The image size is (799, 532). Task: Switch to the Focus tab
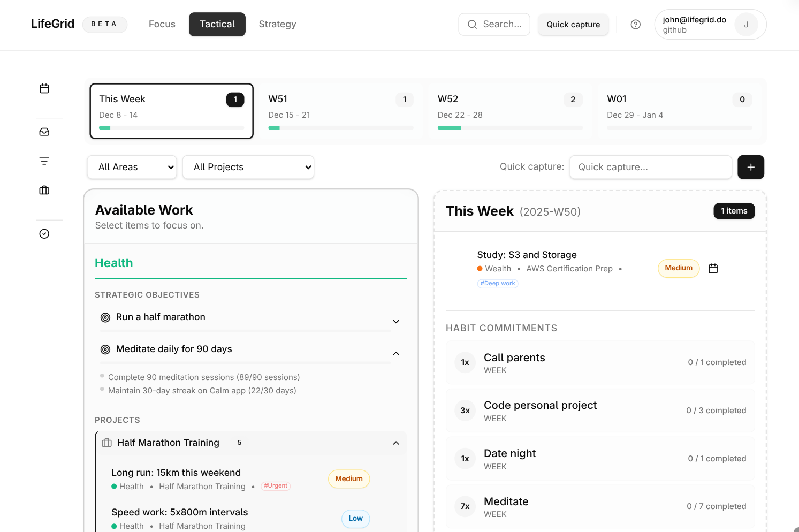click(162, 24)
